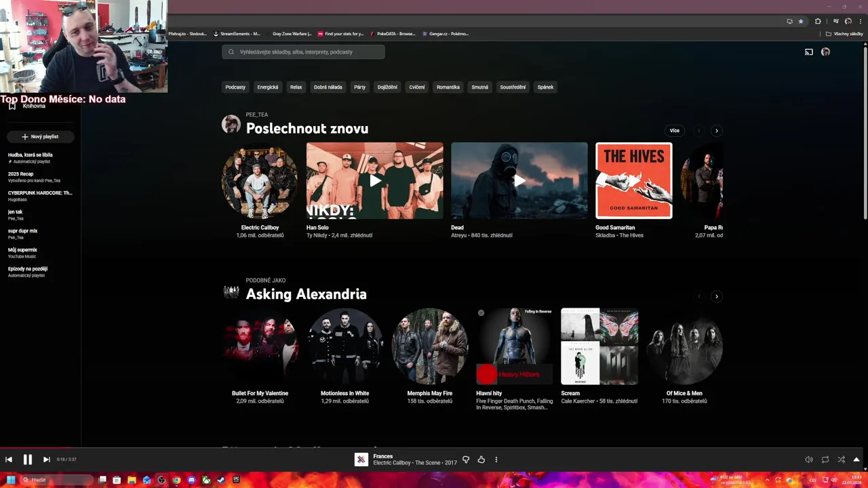The image size is (868, 488).
Task: Open the Windows Start menu
Action: (11, 480)
